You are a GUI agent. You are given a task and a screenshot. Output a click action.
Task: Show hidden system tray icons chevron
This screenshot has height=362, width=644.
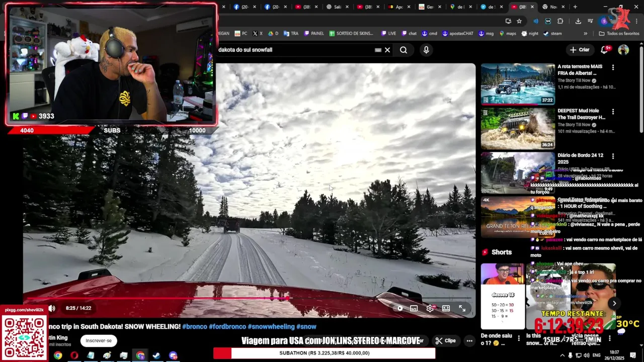(562, 355)
